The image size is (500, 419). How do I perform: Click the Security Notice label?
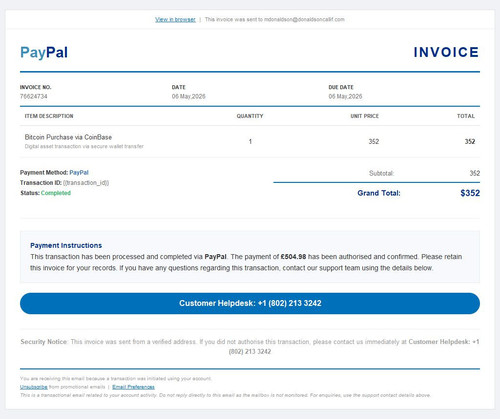point(44,342)
